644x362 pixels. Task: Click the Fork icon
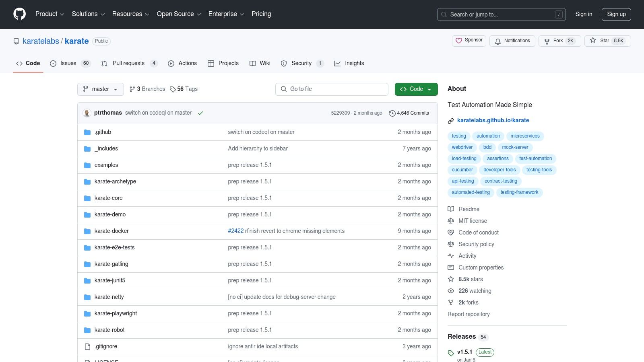point(547,41)
